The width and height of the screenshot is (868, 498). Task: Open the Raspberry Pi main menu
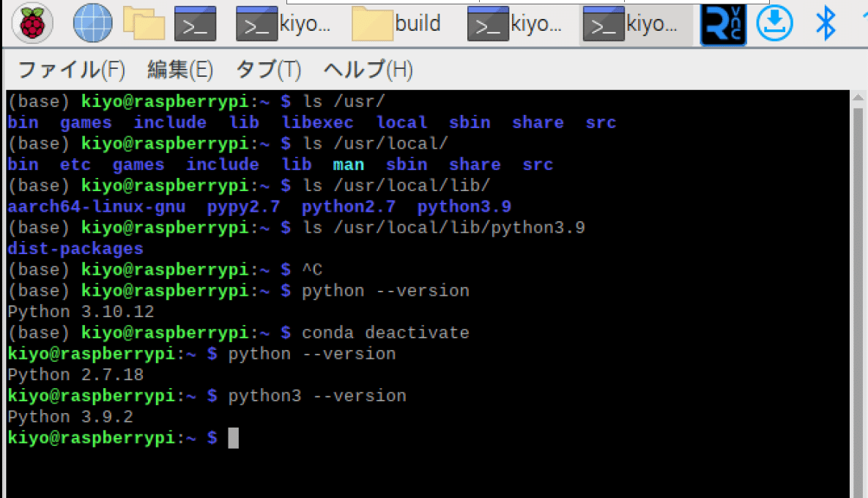pyautogui.click(x=33, y=23)
